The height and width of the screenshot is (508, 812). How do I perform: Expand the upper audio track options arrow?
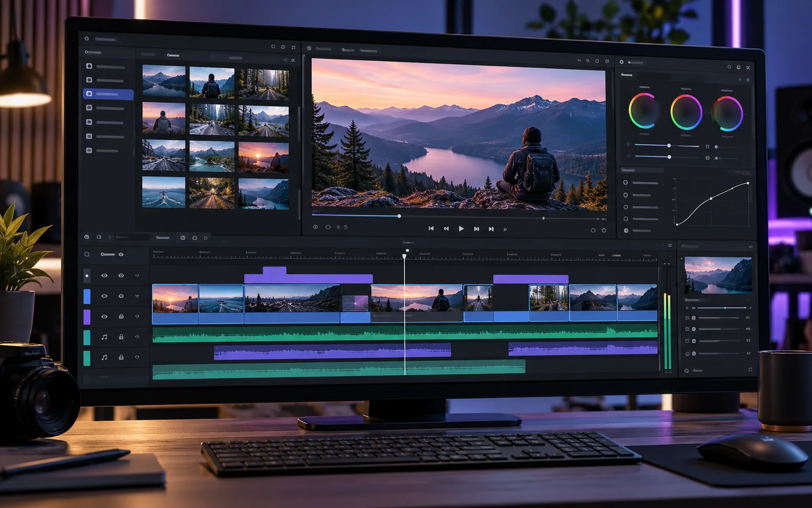(x=137, y=337)
